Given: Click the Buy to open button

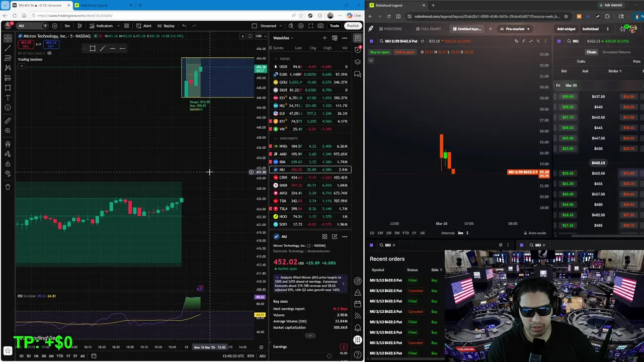Looking at the screenshot, I should tap(380, 52).
